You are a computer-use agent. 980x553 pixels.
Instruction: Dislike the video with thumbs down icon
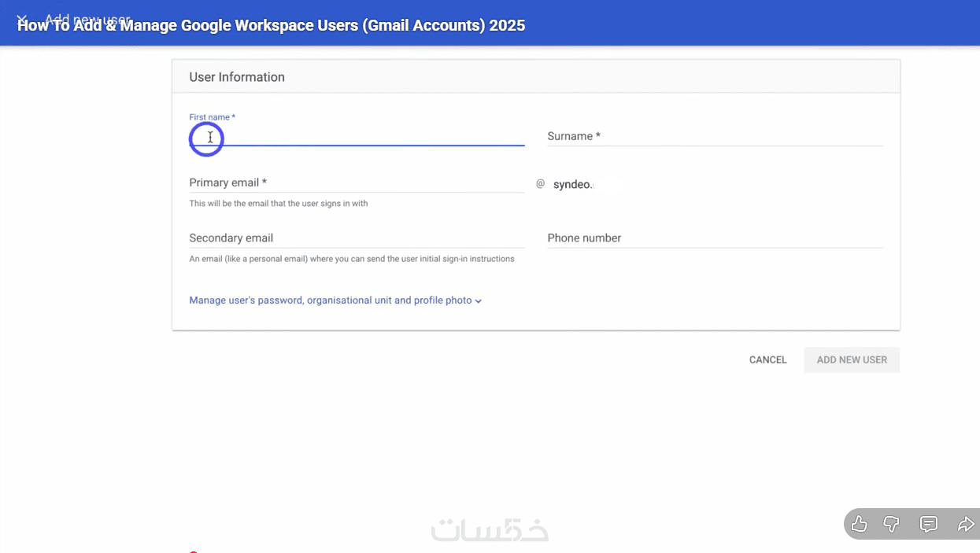[x=892, y=524]
